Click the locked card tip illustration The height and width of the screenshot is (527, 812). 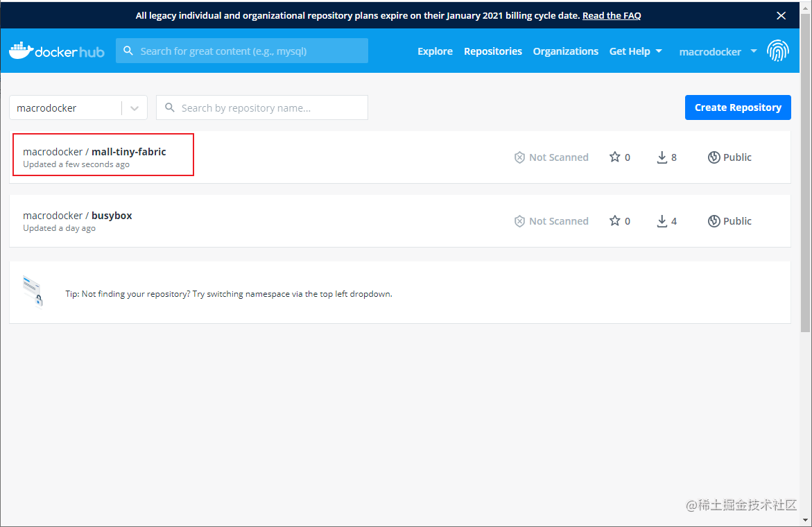[33, 292]
